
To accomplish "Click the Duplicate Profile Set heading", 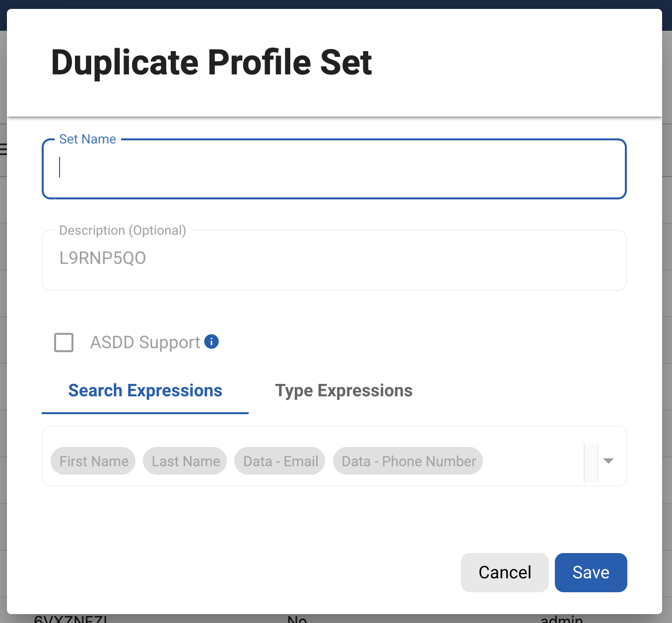I will [x=211, y=62].
